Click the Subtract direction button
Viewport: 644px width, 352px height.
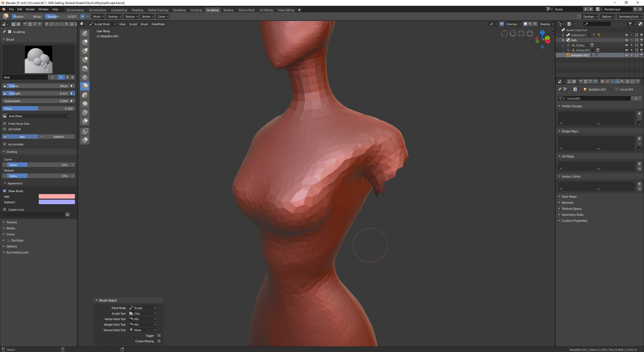click(x=57, y=137)
